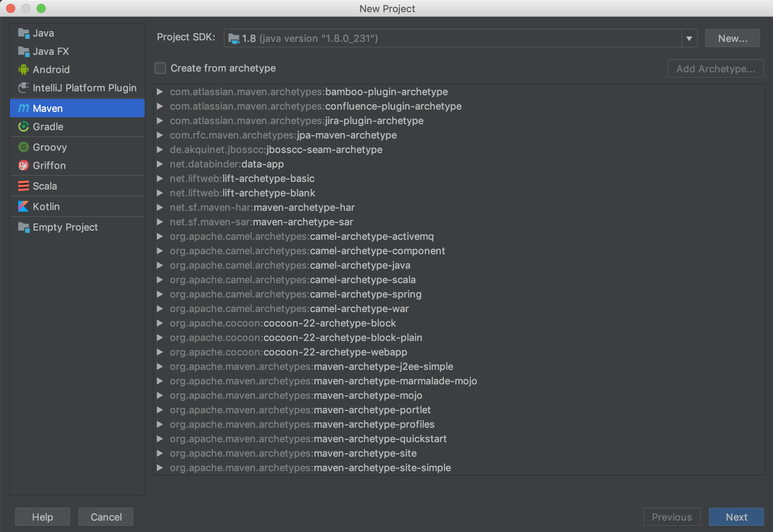The height and width of the screenshot is (532, 773).
Task: Expand the net.databinder data-app entry
Action: tap(160, 164)
